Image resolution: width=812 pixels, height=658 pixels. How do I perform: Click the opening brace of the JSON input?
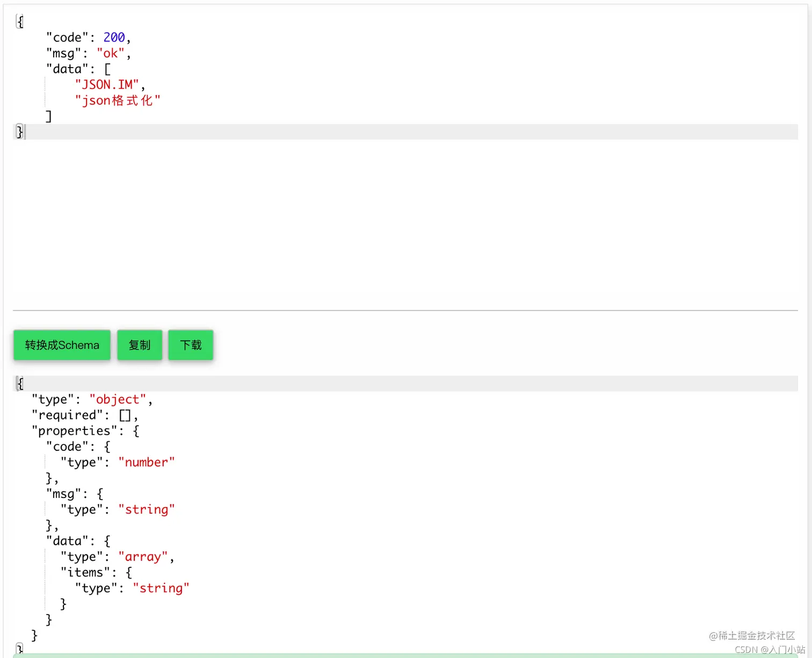point(20,21)
